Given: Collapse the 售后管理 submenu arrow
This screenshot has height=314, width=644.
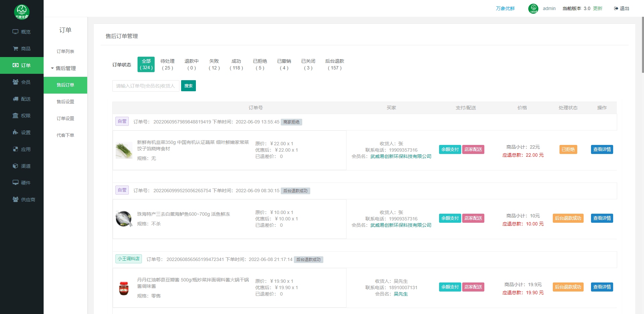Looking at the screenshot, I should pyautogui.click(x=52, y=68).
